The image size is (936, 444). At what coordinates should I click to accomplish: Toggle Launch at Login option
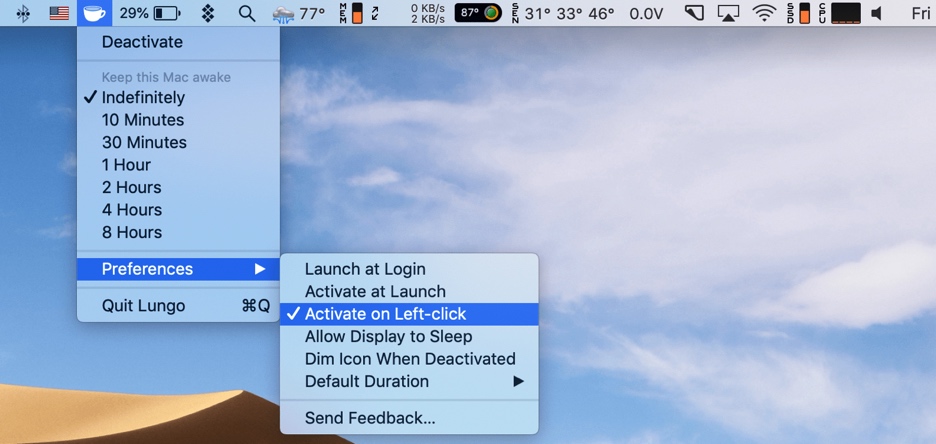[409, 269]
